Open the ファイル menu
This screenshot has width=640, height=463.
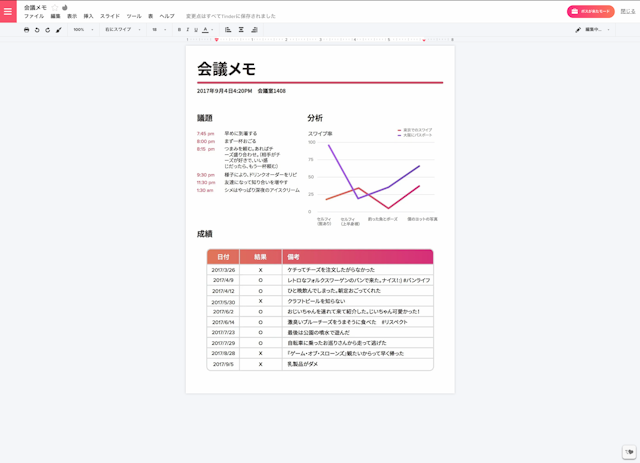point(34,16)
